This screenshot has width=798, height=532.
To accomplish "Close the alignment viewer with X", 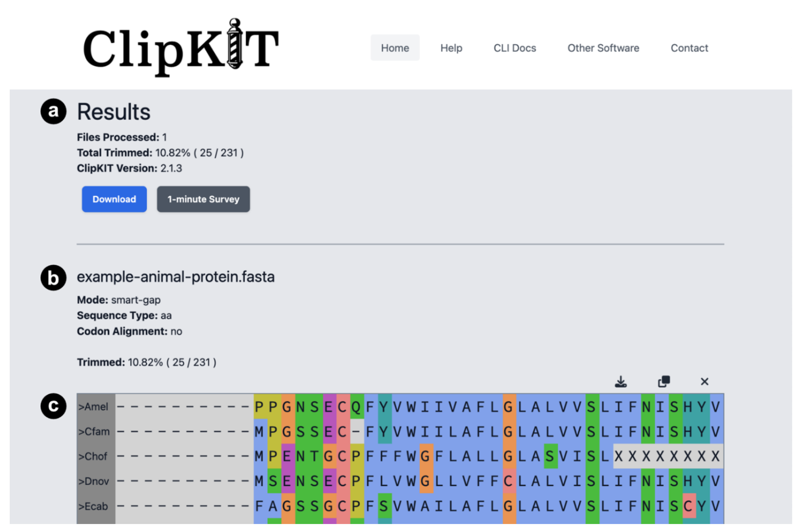I will [x=704, y=382].
